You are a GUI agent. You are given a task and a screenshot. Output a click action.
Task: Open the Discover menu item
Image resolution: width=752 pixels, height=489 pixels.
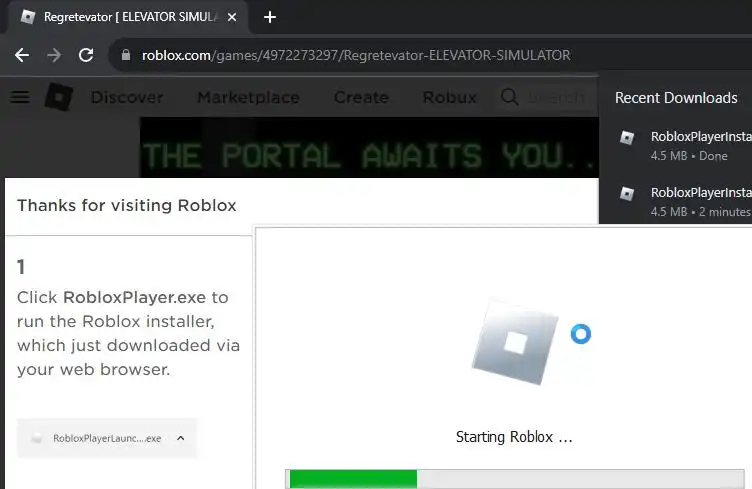127,97
